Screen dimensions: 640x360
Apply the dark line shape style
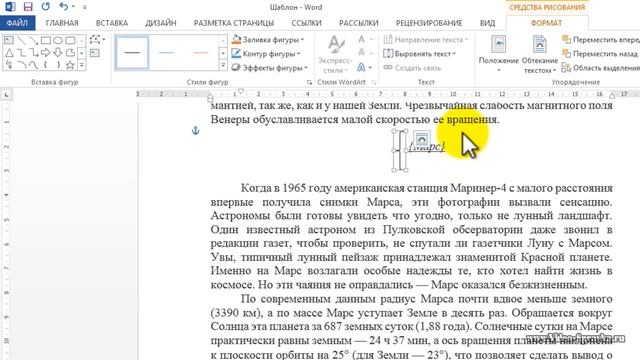pyautogui.click(x=132, y=53)
